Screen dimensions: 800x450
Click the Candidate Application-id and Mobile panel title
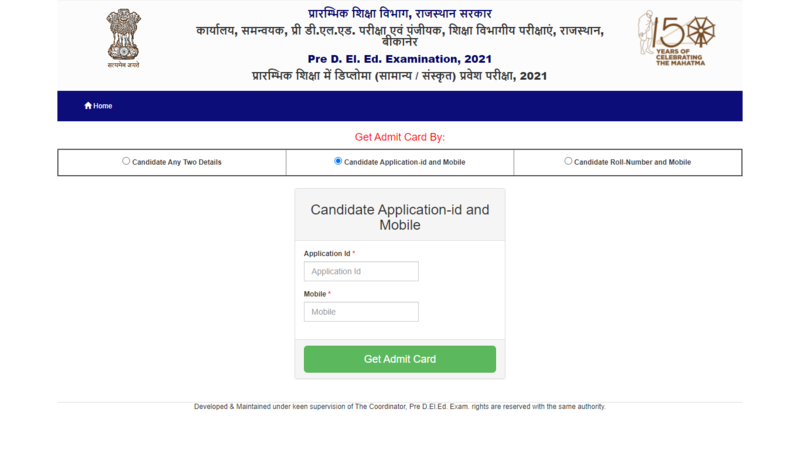(399, 217)
